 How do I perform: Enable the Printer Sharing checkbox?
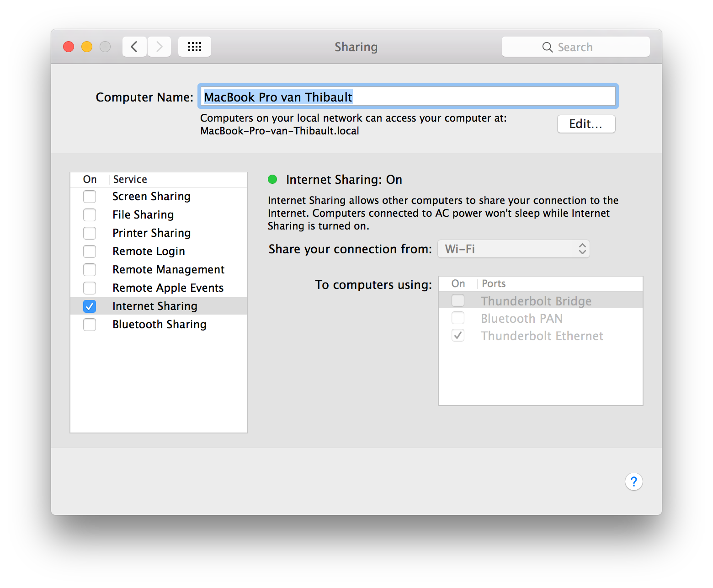pyautogui.click(x=90, y=233)
